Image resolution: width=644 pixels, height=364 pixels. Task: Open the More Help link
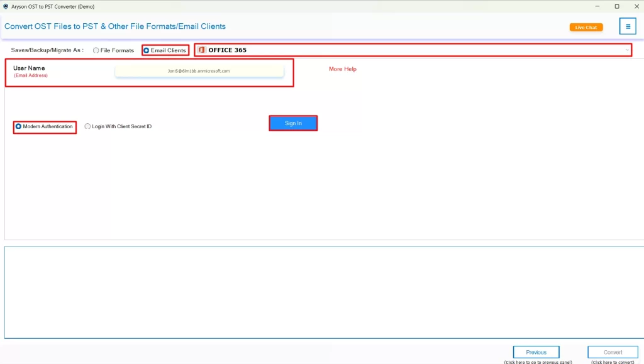tap(342, 69)
